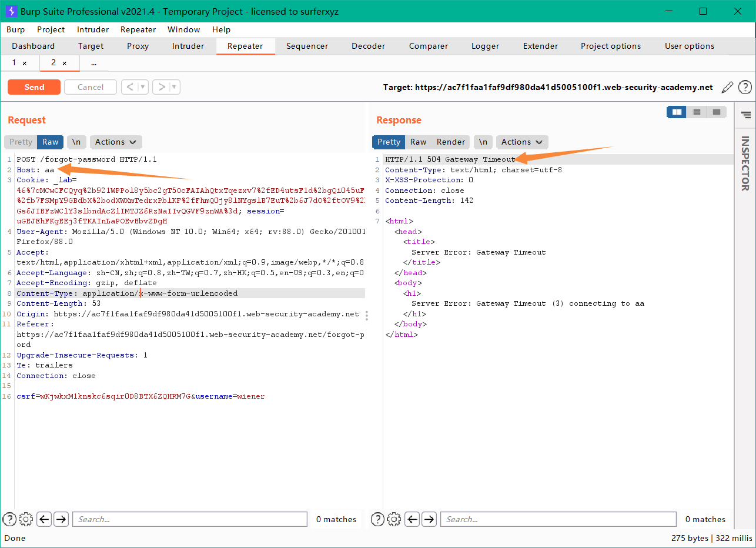The image size is (756, 548).
Task: Open the Response Actions dropdown
Action: click(522, 142)
